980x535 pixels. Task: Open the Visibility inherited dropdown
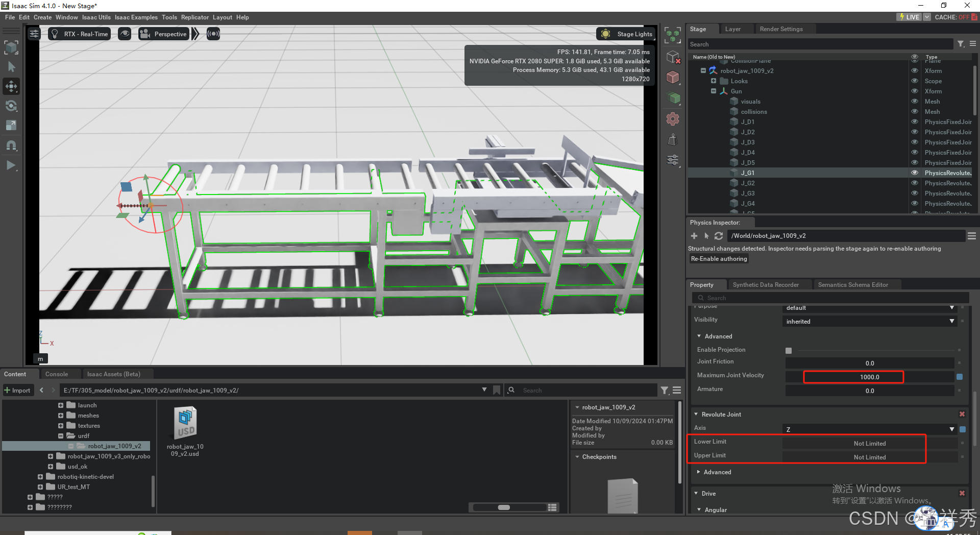click(x=870, y=321)
